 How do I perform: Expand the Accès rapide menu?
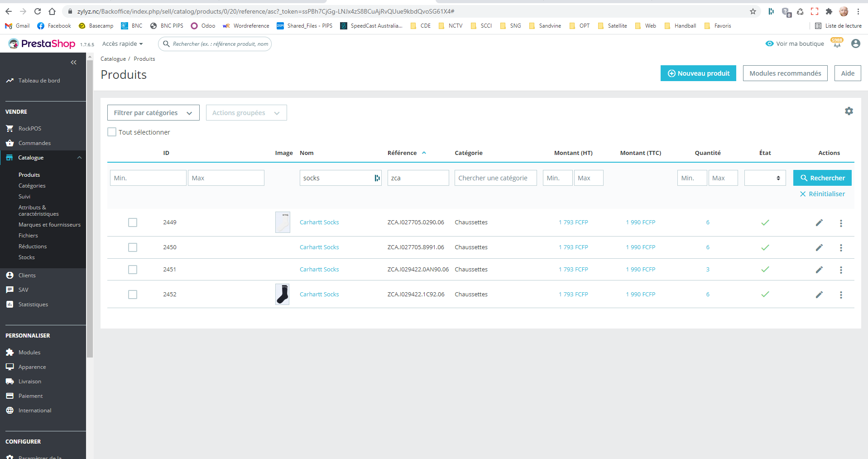coord(122,44)
